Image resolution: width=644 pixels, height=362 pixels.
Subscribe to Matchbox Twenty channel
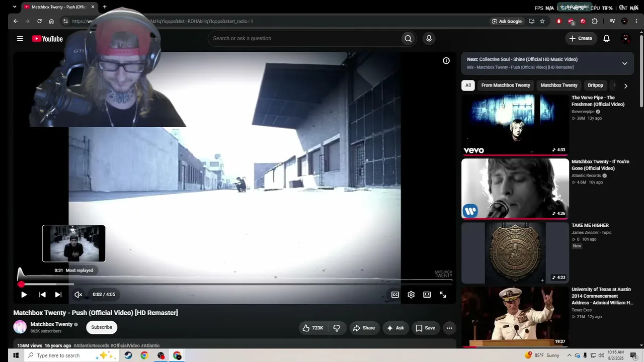click(x=102, y=327)
